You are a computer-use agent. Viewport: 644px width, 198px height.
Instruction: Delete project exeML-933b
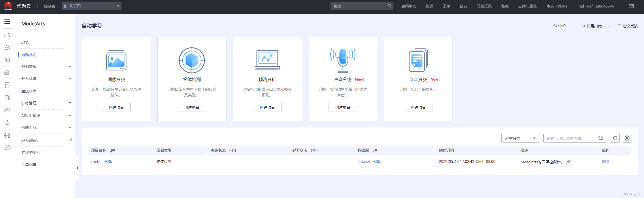[606, 162]
